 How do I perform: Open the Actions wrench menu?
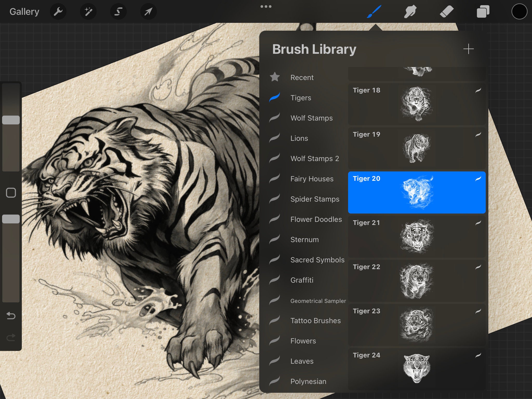point(58,12)
